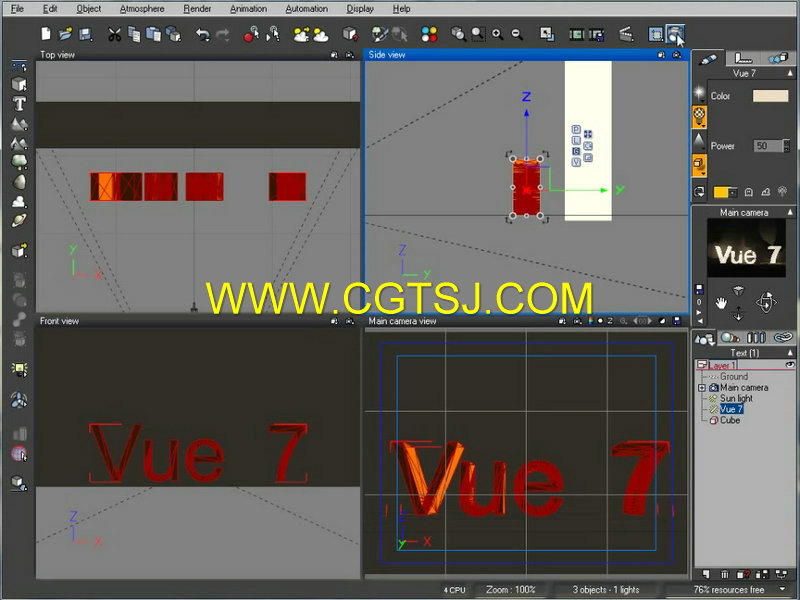Select Vue 7 item in the layer tree

click(x=731, y=409)
